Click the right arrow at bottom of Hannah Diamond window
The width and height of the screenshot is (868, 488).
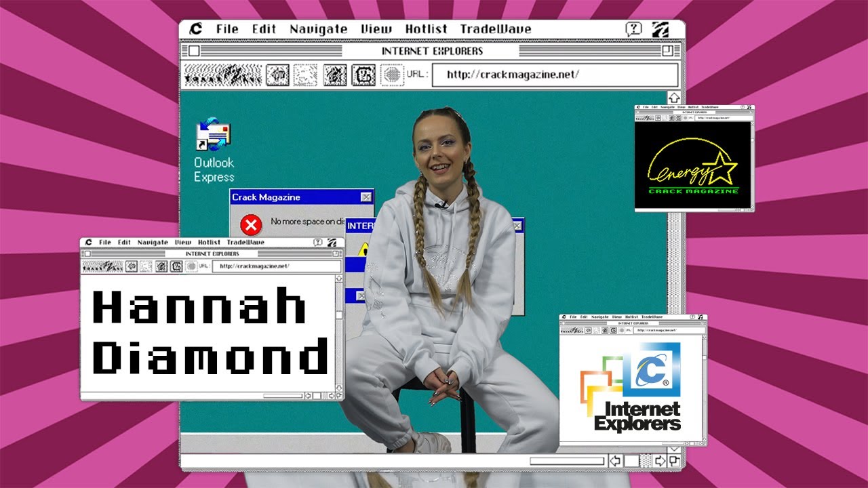[331, 396]
